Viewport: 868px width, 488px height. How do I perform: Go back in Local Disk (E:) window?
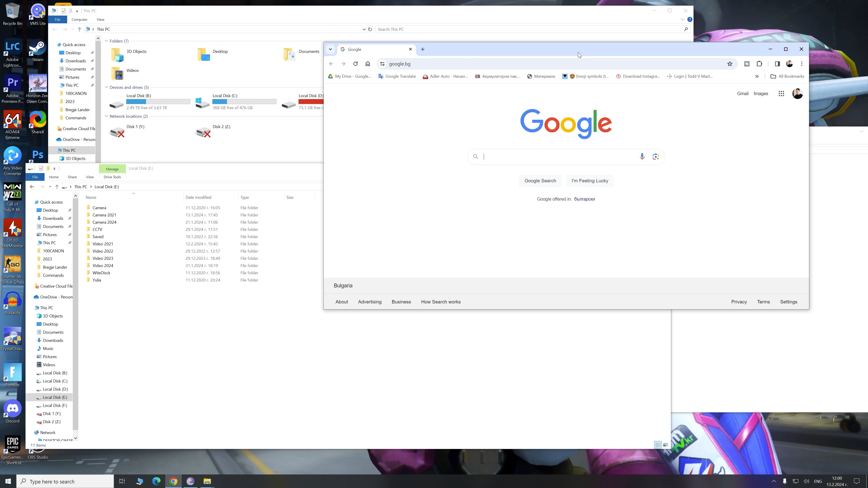[32, 187]
